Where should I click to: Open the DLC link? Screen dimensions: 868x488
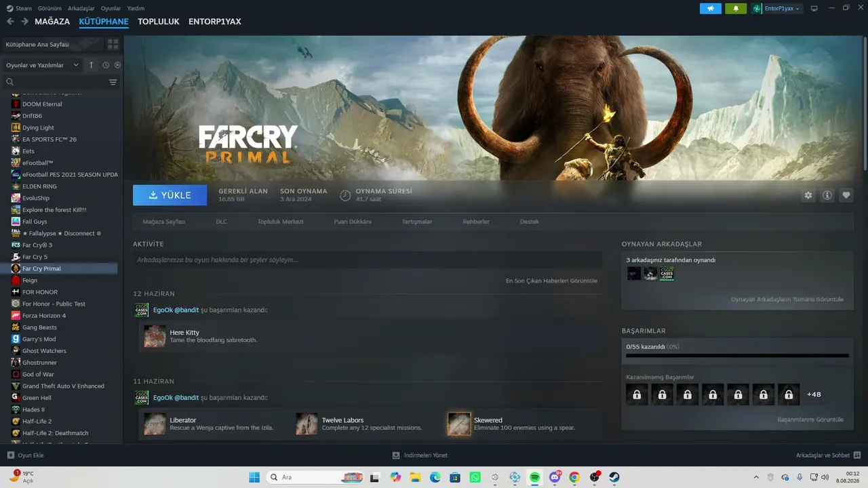pyautogui.click(x=222, y=222)
